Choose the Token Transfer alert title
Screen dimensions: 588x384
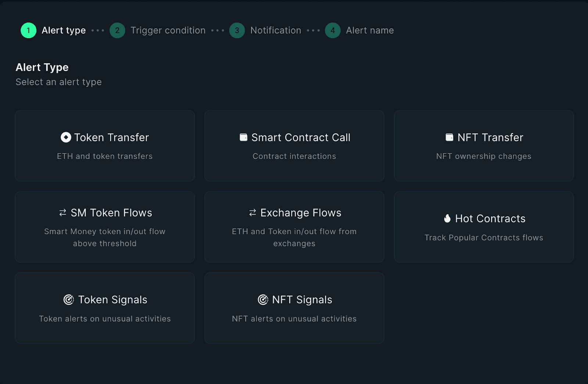click(111, 137)
